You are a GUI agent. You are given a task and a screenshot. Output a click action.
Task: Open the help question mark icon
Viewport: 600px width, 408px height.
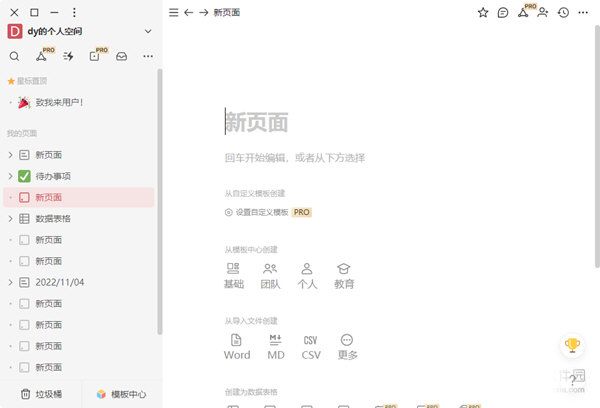point(572,380)
